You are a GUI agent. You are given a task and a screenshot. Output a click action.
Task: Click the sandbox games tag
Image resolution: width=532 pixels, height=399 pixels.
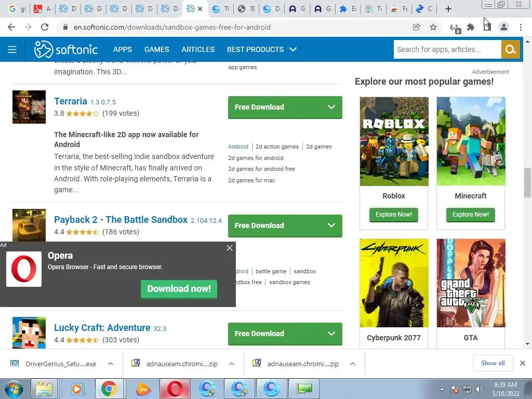(x=289, y=282)
